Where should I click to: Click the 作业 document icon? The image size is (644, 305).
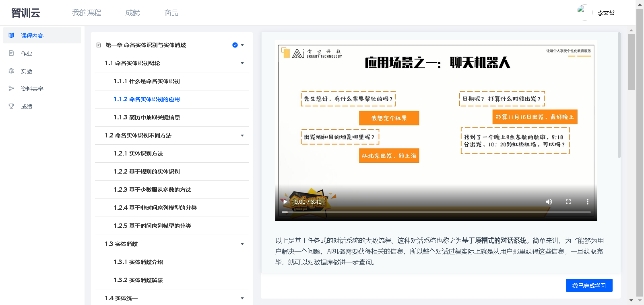coord(11,53)
